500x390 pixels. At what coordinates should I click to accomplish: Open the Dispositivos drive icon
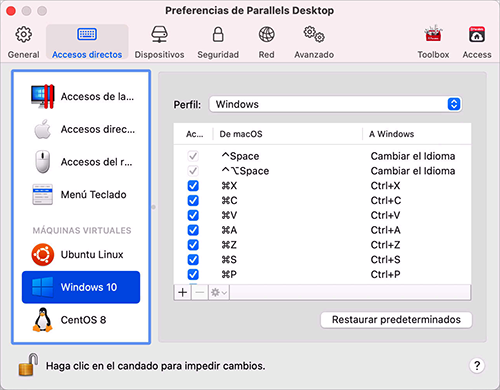coord(159,34)
